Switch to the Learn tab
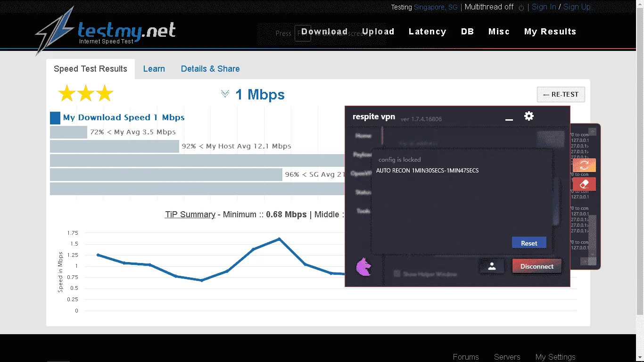This screenshot has height=362, width=644. [x=154, y=69]
